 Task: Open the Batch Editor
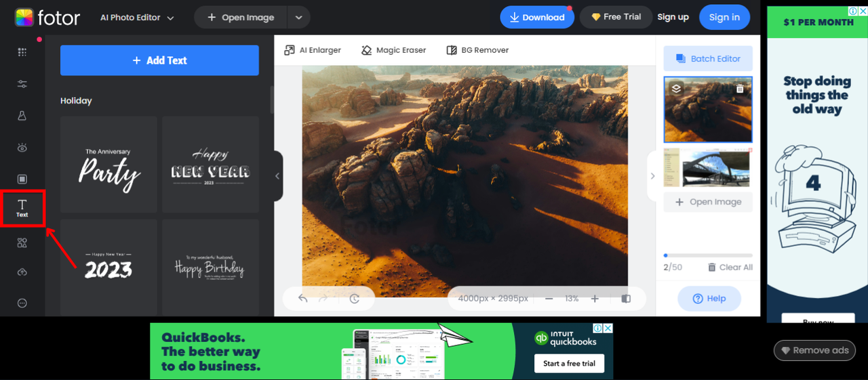pyautogui.click(x=708, y=59)
